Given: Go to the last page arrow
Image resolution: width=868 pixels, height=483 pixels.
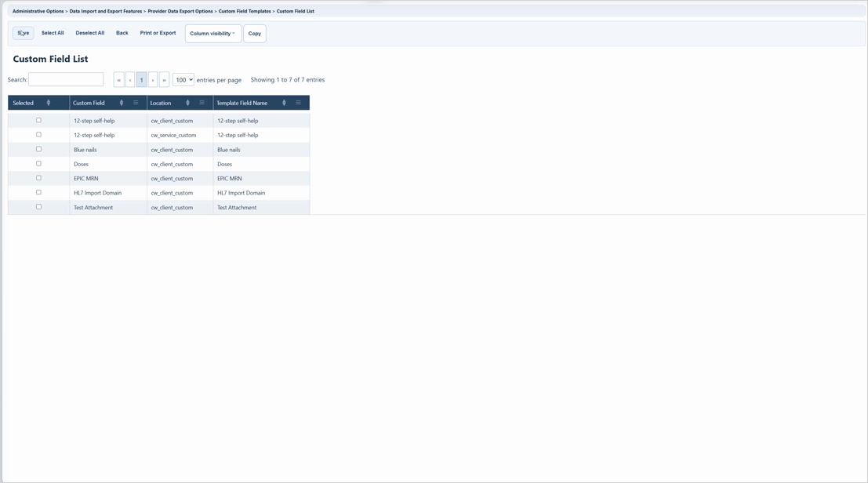Looking at the screenshot, I should tap(164, 80).
